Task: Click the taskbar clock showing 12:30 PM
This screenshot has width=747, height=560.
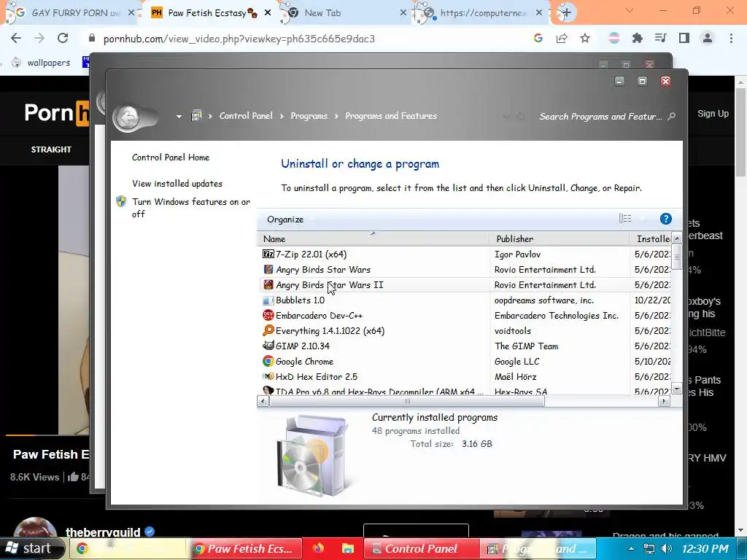Action: click(705, 548)
